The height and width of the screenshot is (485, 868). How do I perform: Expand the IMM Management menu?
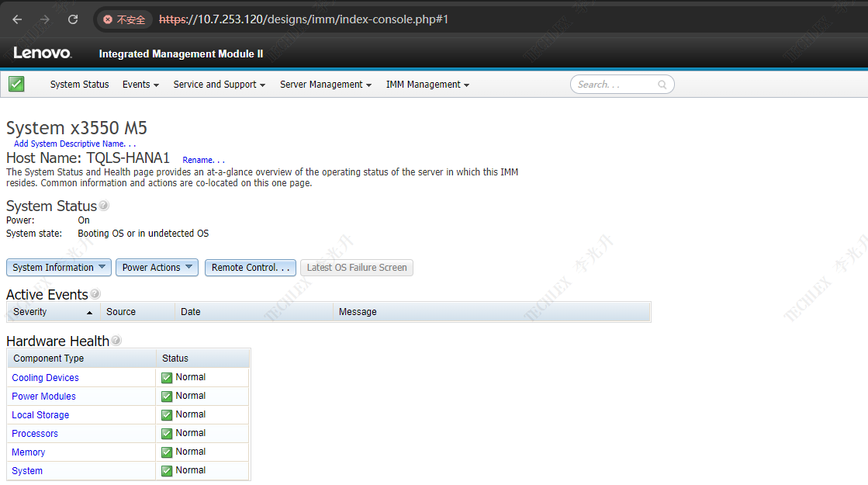tap(427, 84)
